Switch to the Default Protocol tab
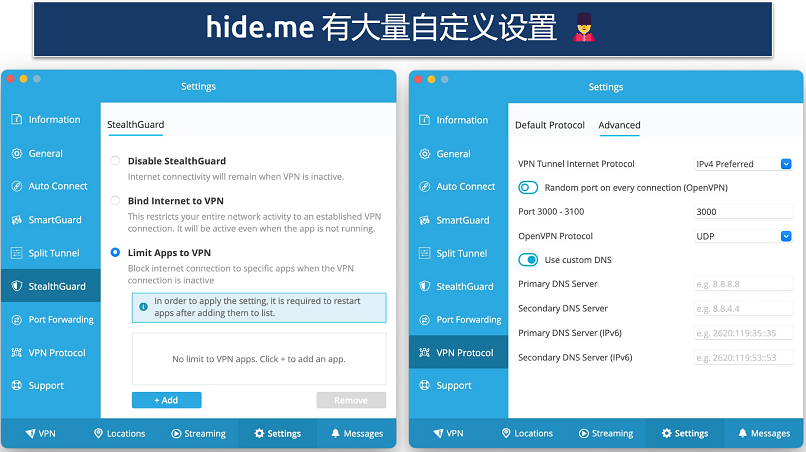 [x=549, y=125]
